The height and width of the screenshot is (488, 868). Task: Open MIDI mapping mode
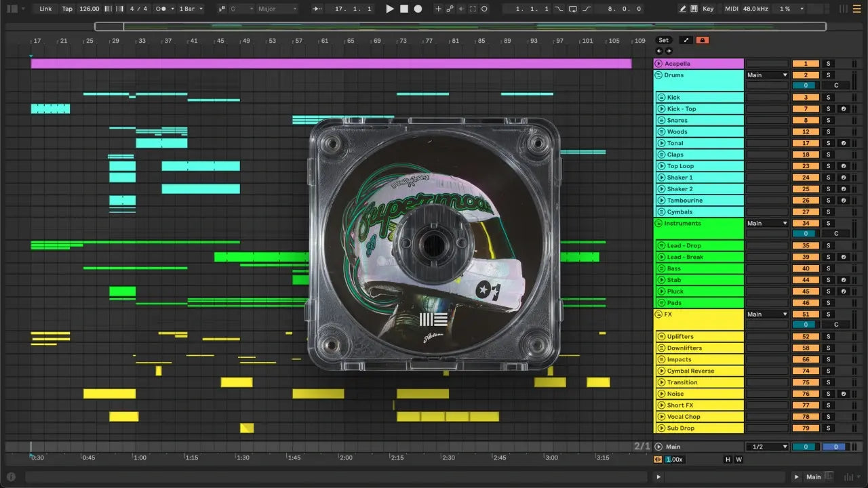coord(731,9)
